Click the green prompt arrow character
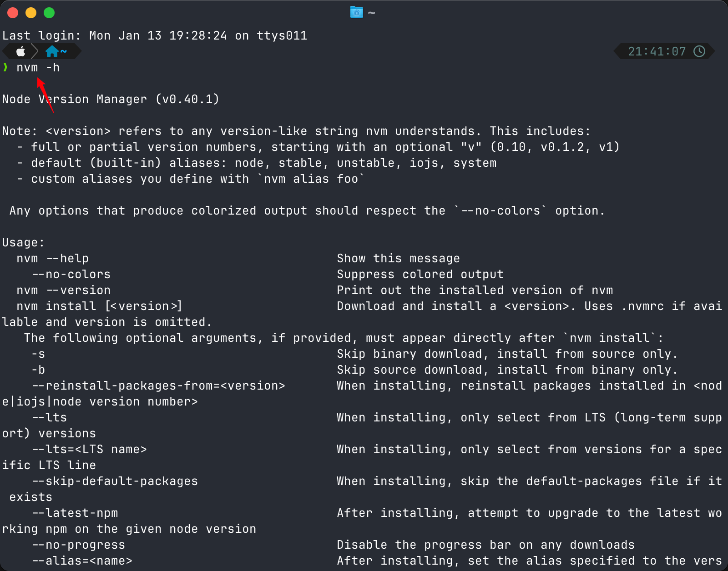Screen dimensions: 728x571 tap(5, 67)
